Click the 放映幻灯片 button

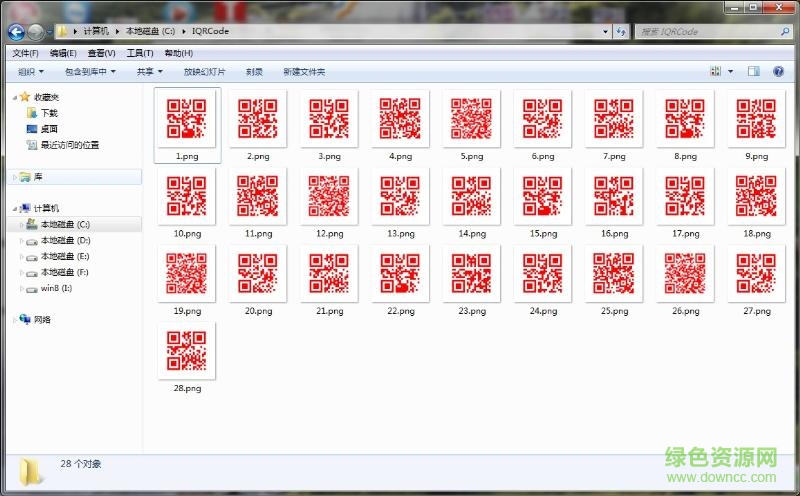click(204, 72)
